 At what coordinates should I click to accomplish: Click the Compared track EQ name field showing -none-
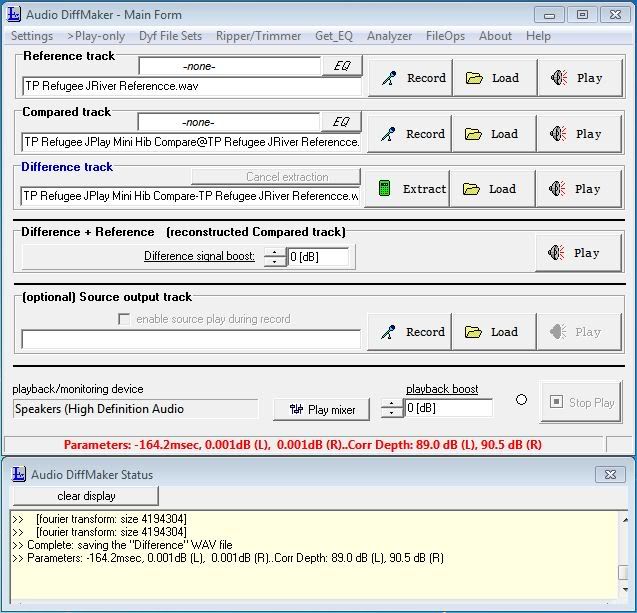229,122
